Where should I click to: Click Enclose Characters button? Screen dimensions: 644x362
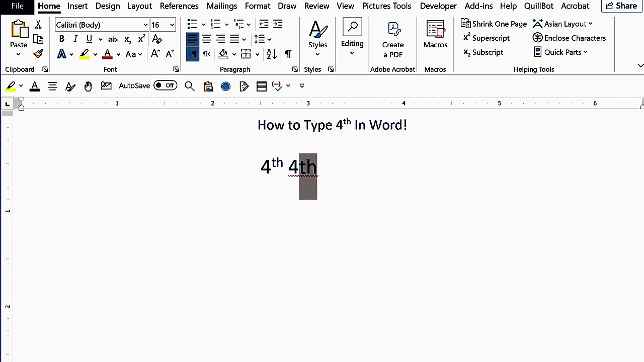tap(569, 38)
